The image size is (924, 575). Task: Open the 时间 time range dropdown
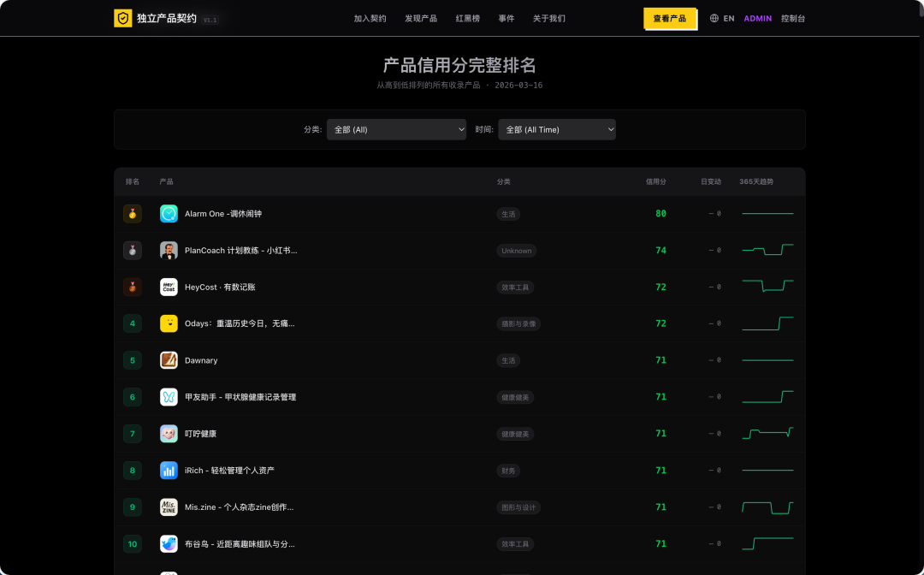557,129
